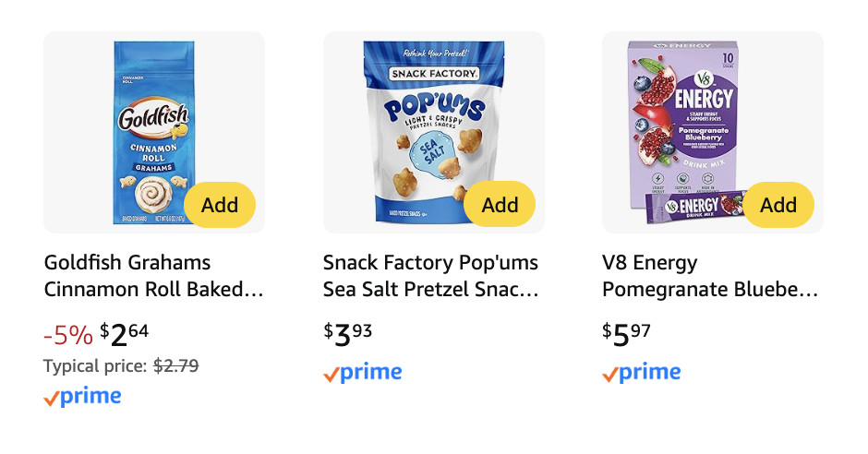Add Goldfish Grahams Cinnamon Roll to cart
The width and height of the screenshot is (868, 454).
[x=220, y=205]
